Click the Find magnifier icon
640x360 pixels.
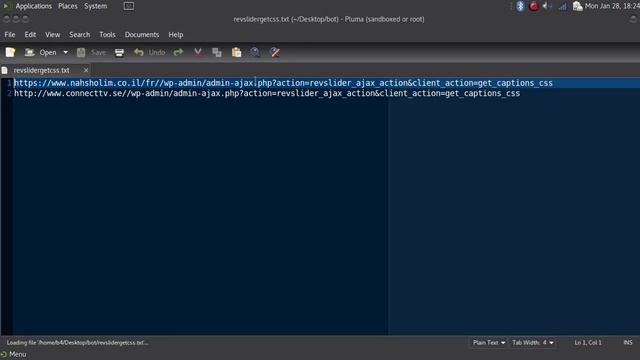coord(255,52)
